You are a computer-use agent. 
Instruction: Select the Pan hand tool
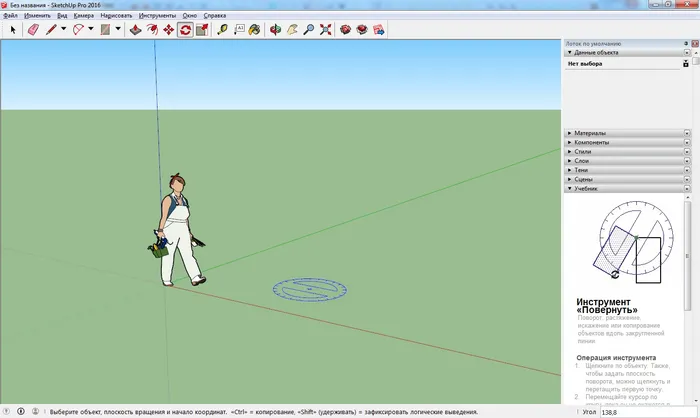292,30
